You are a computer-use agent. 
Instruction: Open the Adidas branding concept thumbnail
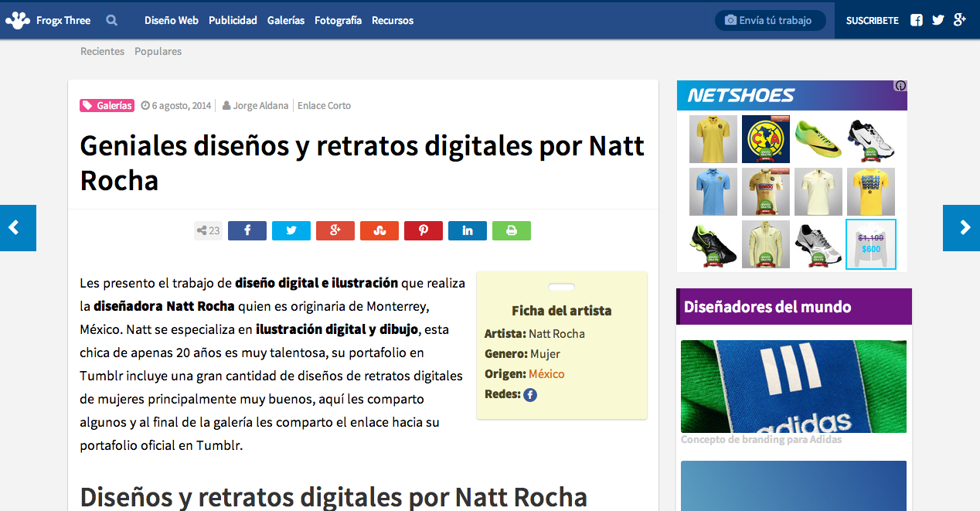793,387
